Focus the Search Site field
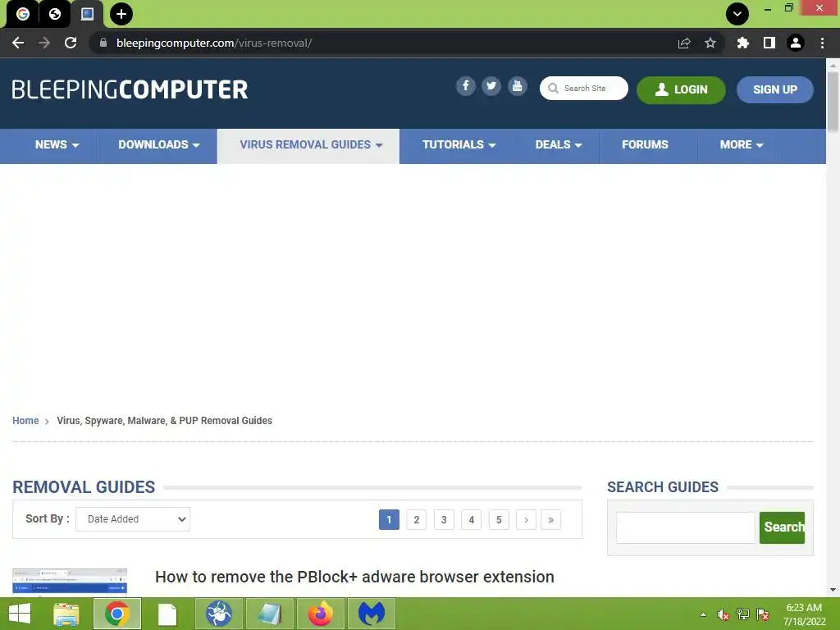The height and width of the screenshot is (630, 840). [584, 89]
